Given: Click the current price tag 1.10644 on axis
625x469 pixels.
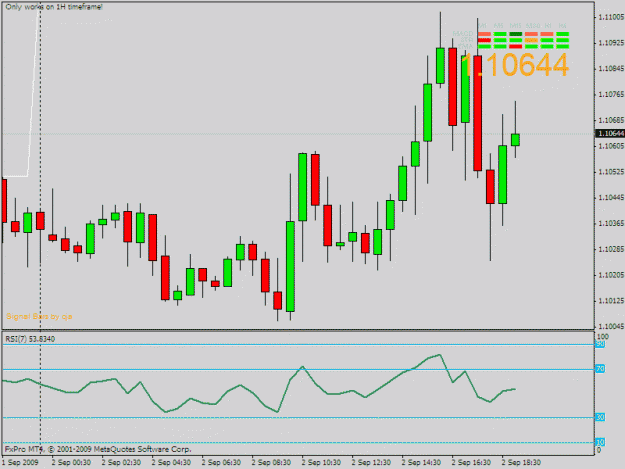Looking at the screenshot, I should [610, 133].
